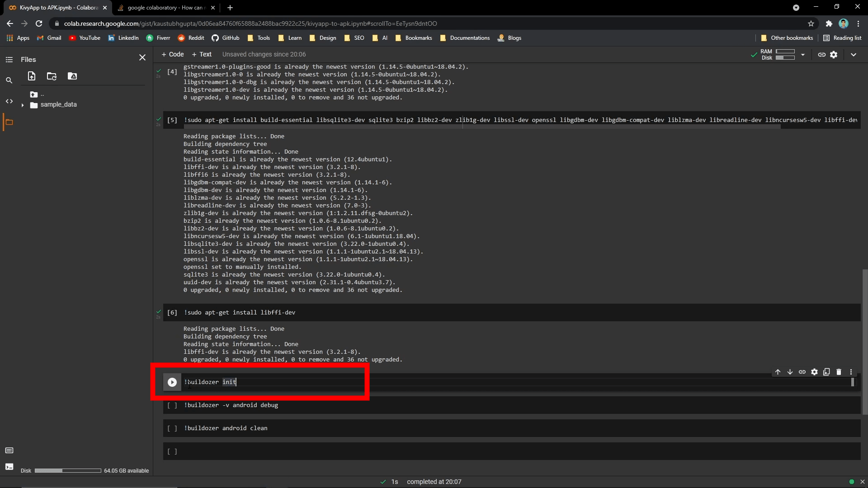Click the more options vertical dots icon
This screenshot has height=488, width=868.
click(851, 372)
